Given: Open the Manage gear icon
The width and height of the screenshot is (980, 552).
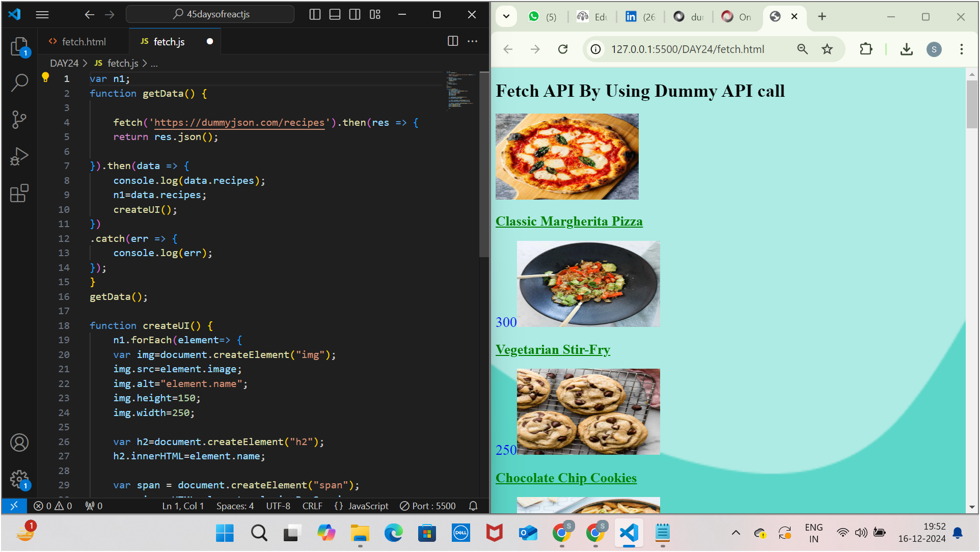Looking at the screenshot, I should 19,479.
